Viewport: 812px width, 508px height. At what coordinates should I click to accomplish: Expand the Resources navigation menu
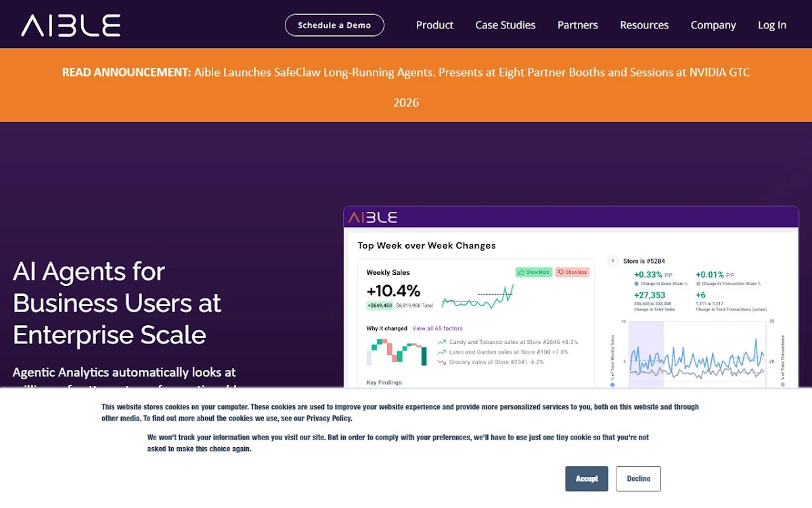[x=644, y=25]
